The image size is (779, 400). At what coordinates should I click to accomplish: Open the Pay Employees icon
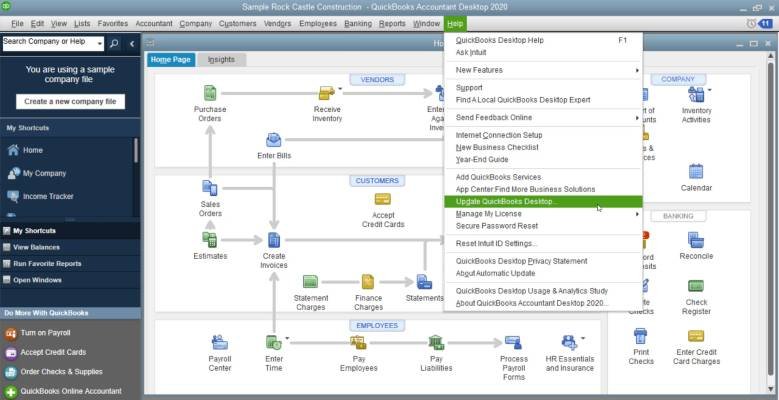click(x=358, y=342)
